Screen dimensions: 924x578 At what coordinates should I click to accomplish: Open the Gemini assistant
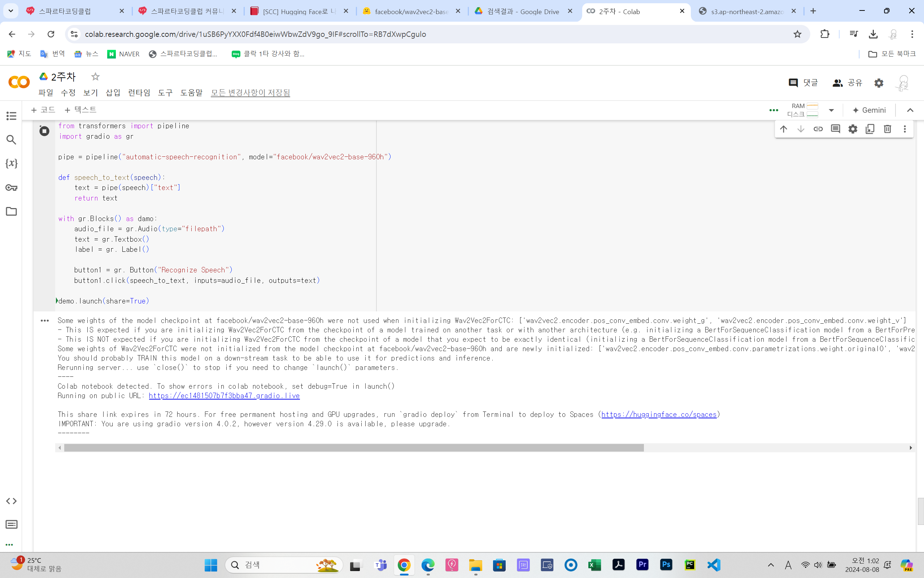coord(869,111)
